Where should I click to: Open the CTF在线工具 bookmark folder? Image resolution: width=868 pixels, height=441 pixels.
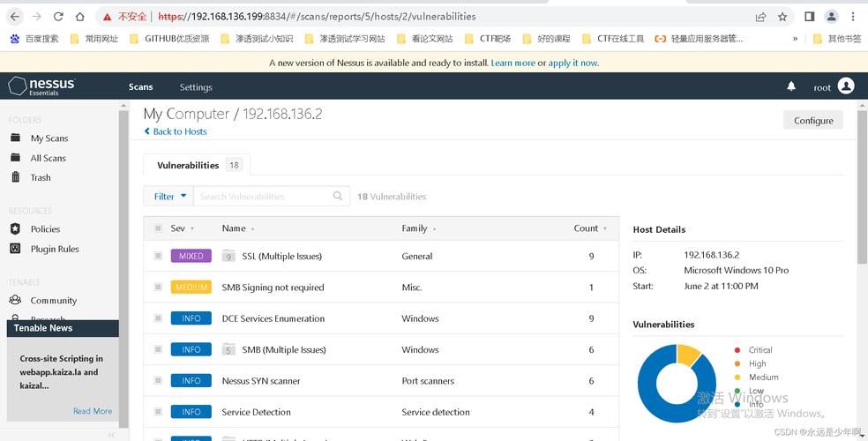(613, 39)
